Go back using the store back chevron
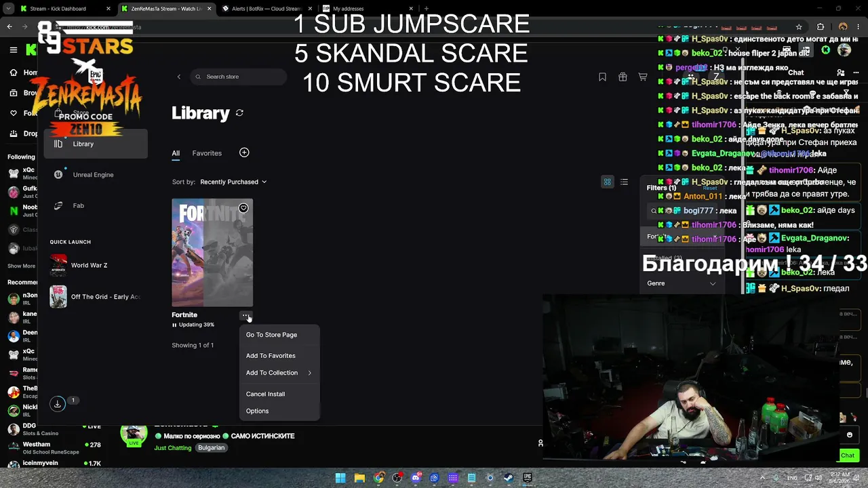This screenshot has height=488, width=868. click(x=179, y=77)
